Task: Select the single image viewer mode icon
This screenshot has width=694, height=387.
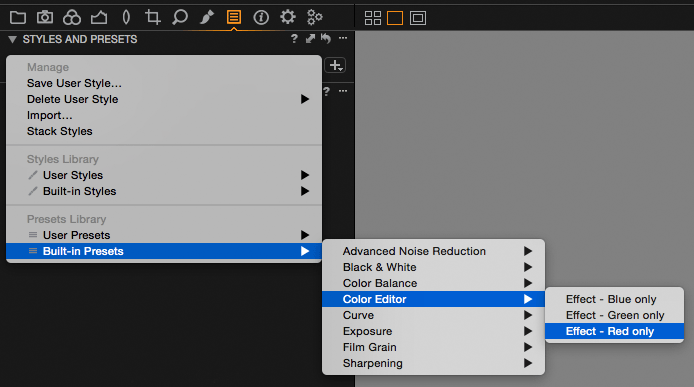Action: click(395, 18)
